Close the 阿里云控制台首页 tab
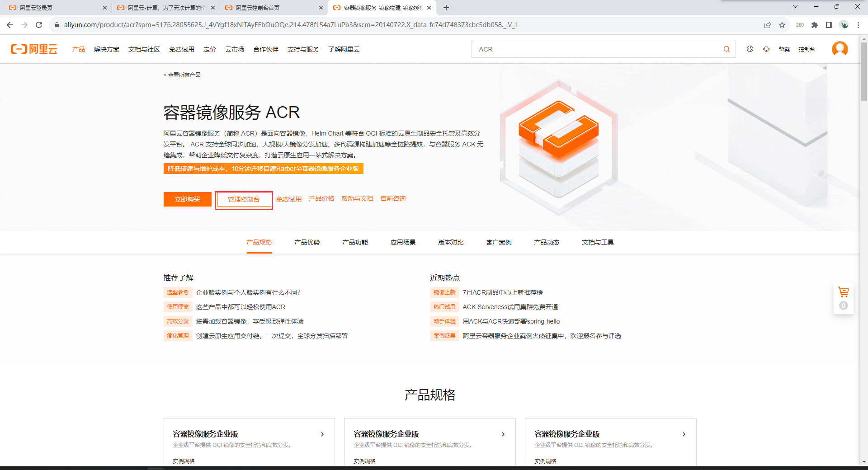This screenshot has height=470, width=868. pyautogui.click(x=321, y=8)
